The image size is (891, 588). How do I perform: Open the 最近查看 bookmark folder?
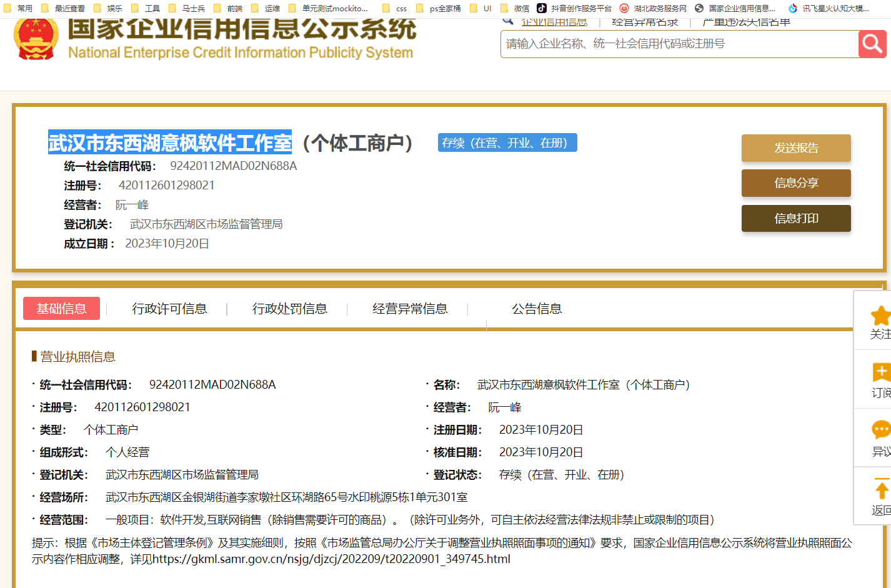[62, 8]
